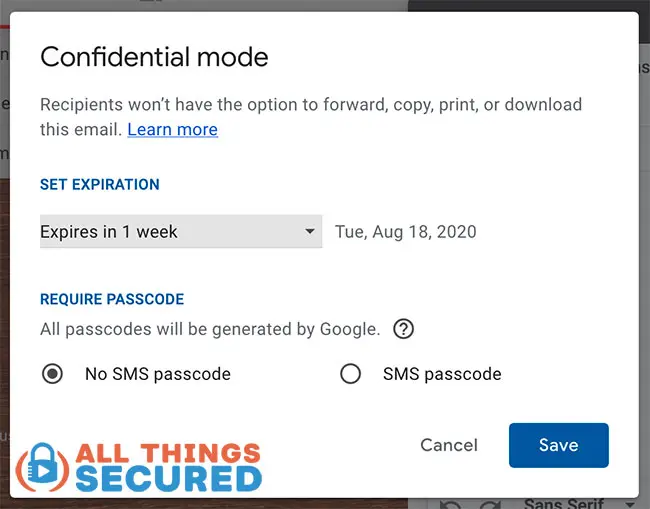Image resolution: width=650 pixels, height=509 pixels.
Task: Click the 'Tue, Aug 18, 2020' expiration date
Action: point(405,232)
